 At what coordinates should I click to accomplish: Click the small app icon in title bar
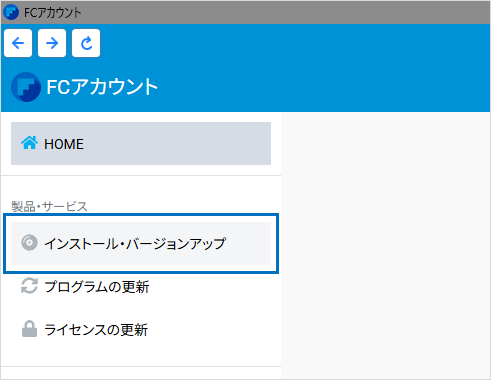11,12
